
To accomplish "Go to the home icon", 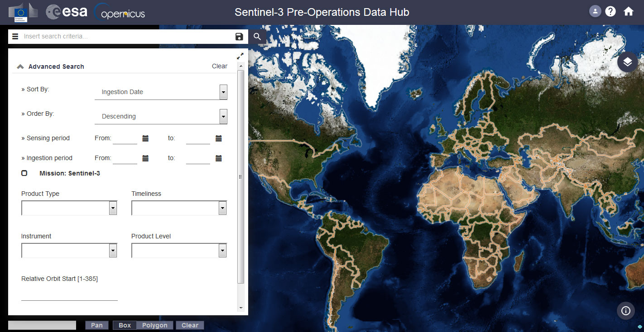I will pyautogui.click(x=628, y=11).
